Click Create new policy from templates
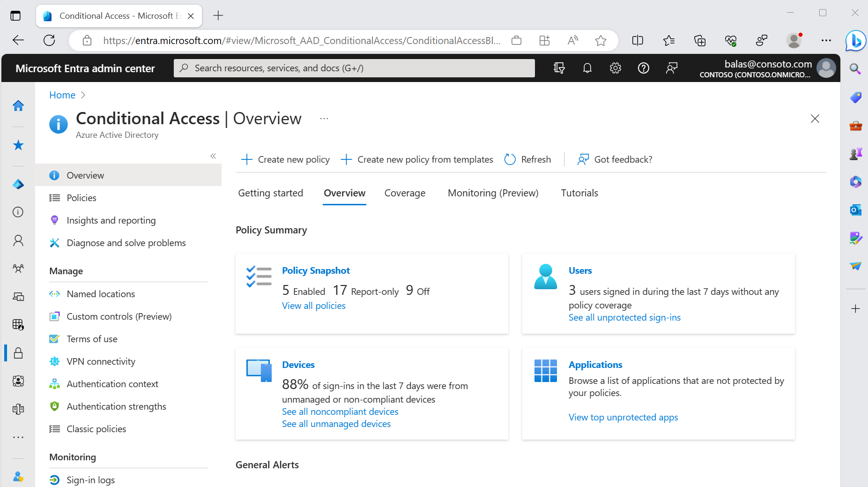 pos(416,159)
